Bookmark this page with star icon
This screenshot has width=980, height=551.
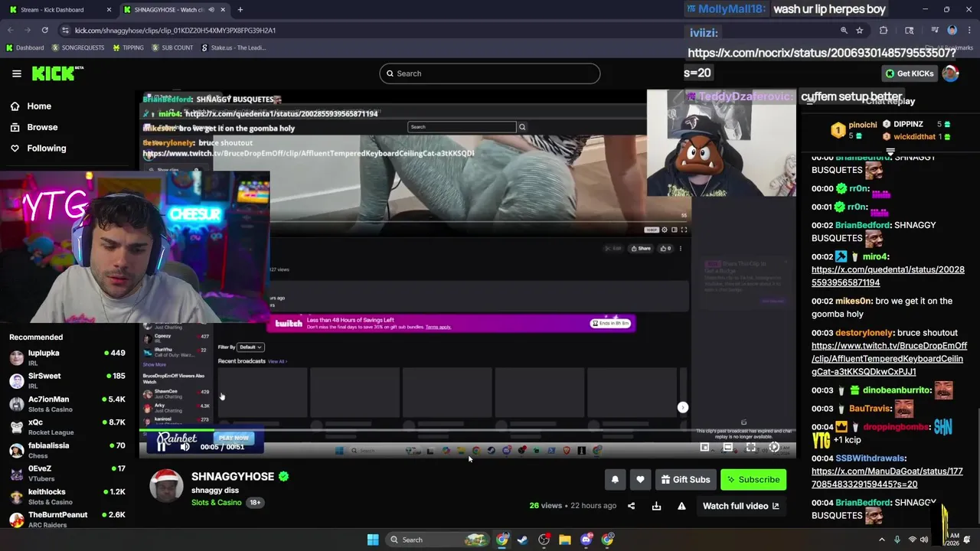tap(860, 31)
